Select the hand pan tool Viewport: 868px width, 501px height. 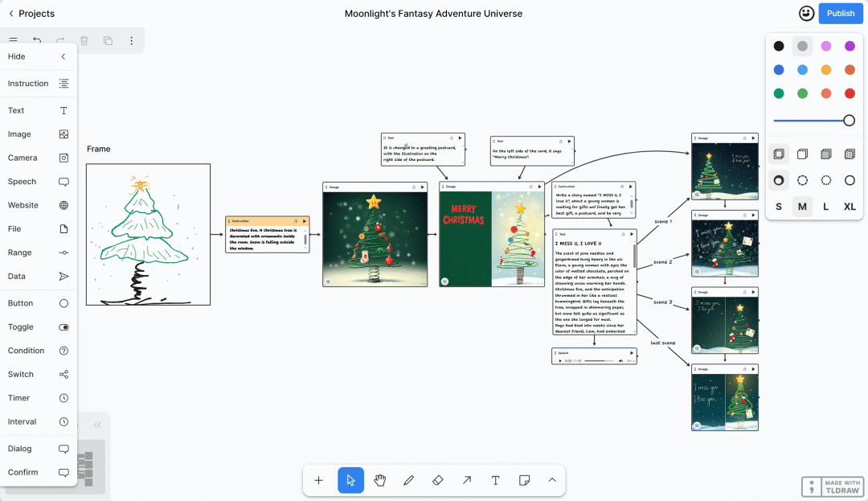pos(379,480)
